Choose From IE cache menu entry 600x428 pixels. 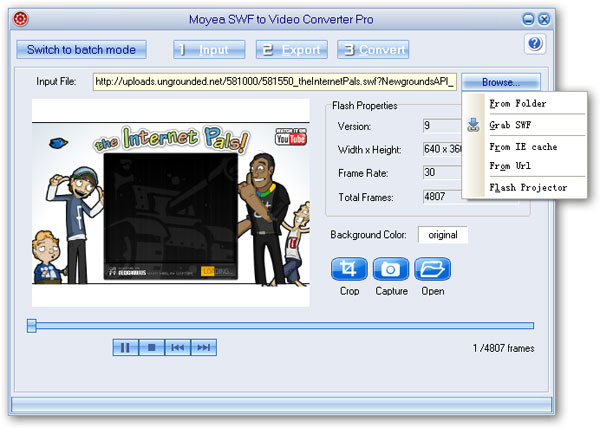523,146
